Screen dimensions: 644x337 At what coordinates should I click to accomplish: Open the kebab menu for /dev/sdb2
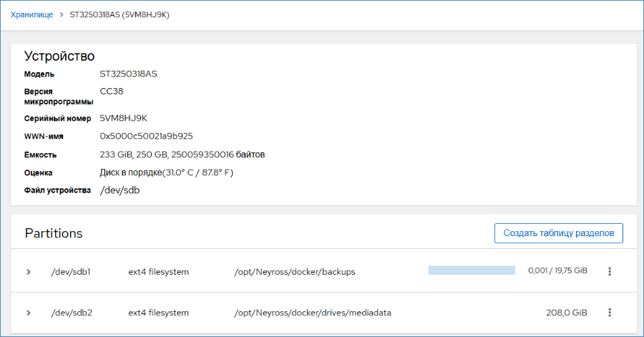point(610,313)
